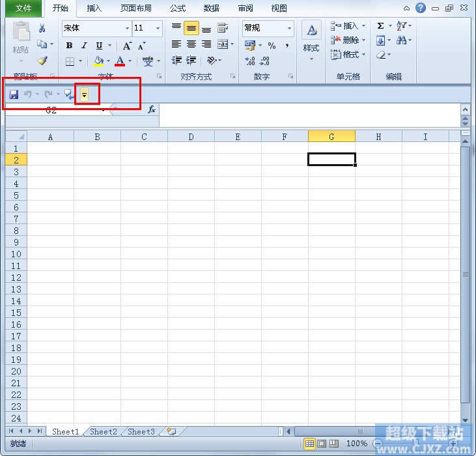Apply the yellow fill color bucket
This screenshot has height=456, width=476.
(x=98, y=61)
